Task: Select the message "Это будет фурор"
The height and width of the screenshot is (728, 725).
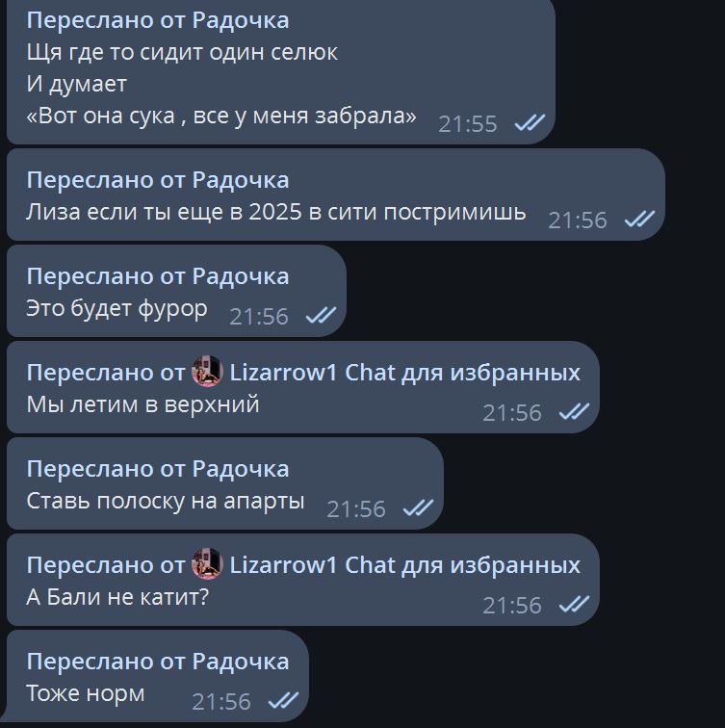Action: (117, 309)
